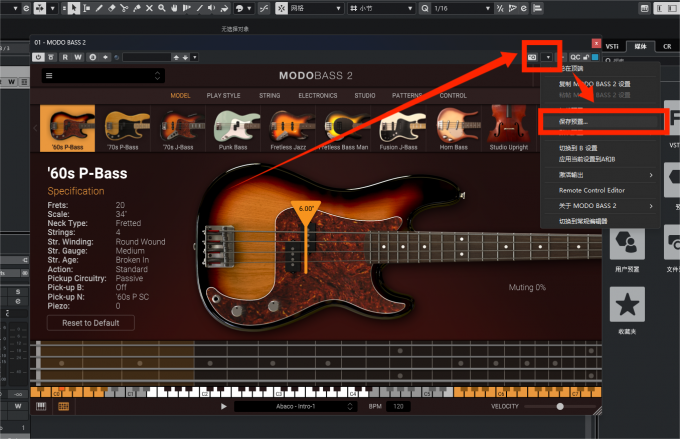Select the Color paint bucket tool

(x=224, y=8)
